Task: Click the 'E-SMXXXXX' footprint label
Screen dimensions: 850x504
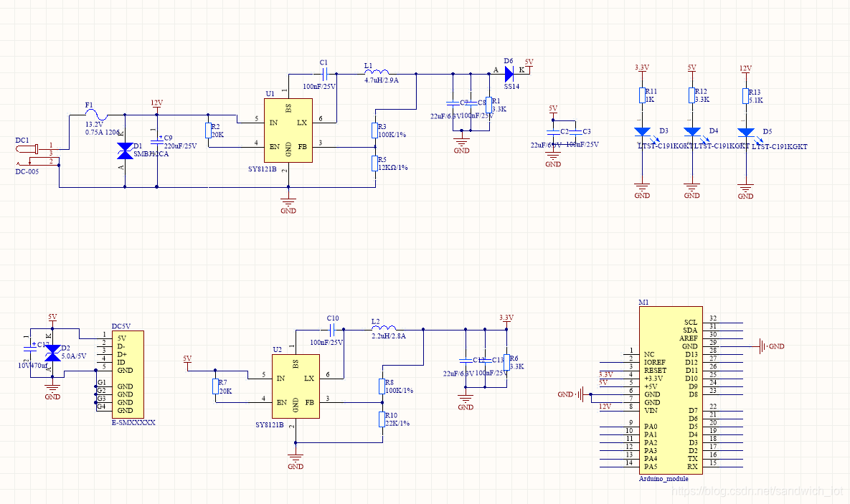Action: pos(133,422)
